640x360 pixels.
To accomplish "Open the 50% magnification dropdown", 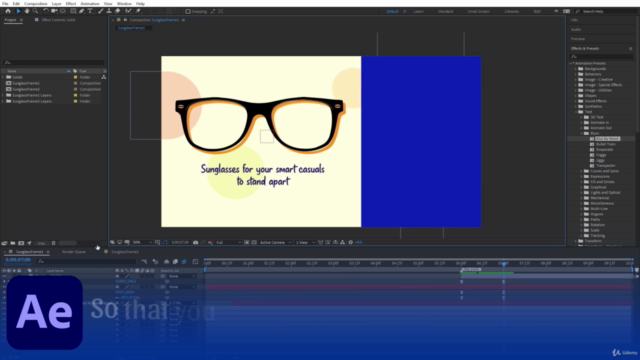I will click(142, 242).
